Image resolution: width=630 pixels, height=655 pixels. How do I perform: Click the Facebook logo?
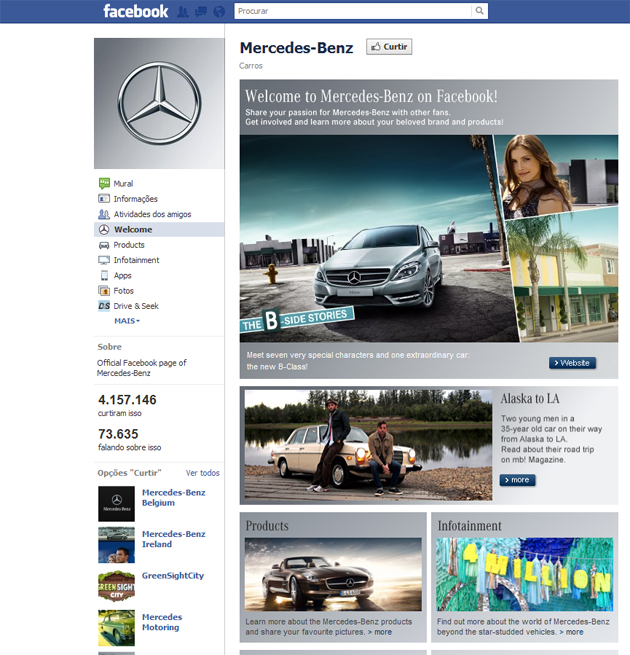(x=135, y=11)
